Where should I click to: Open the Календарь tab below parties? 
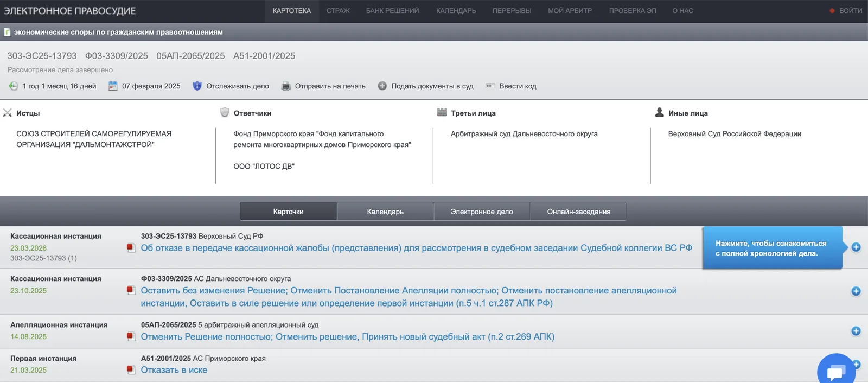tap(385, 212)
